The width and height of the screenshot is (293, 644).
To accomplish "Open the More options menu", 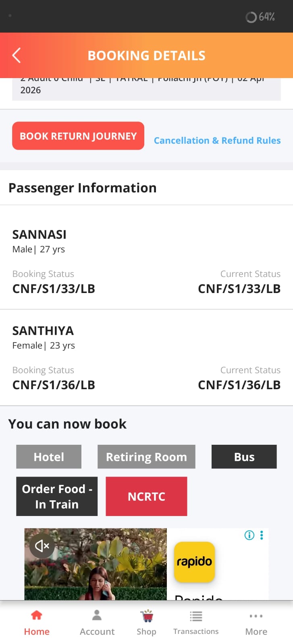I will [256, 623].
